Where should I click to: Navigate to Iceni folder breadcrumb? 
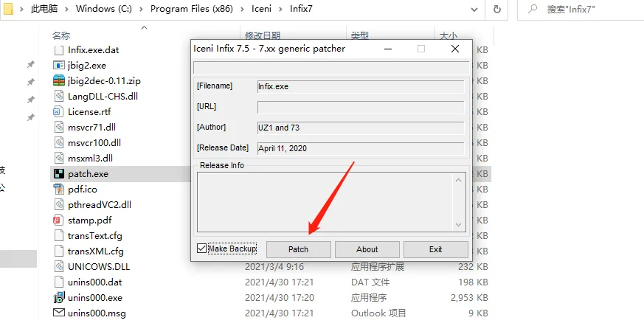pyautogui.click(x=262, y=9)
